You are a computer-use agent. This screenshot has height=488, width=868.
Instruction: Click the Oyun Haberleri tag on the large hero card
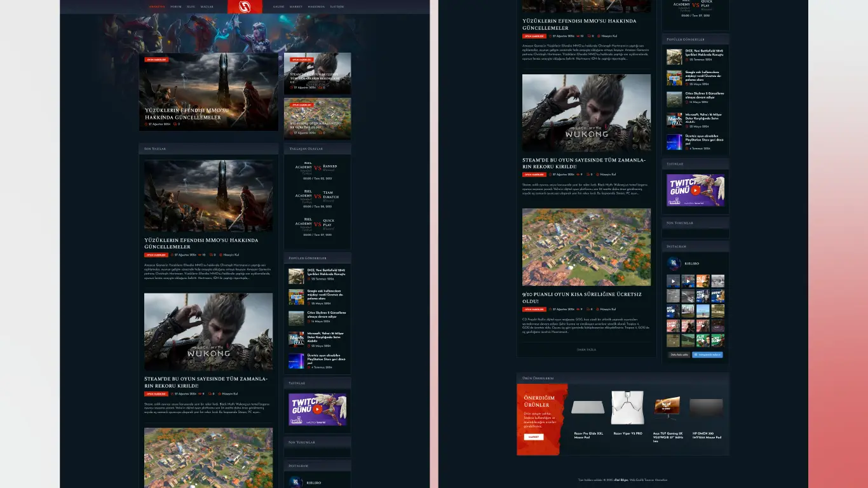(156, 60)
